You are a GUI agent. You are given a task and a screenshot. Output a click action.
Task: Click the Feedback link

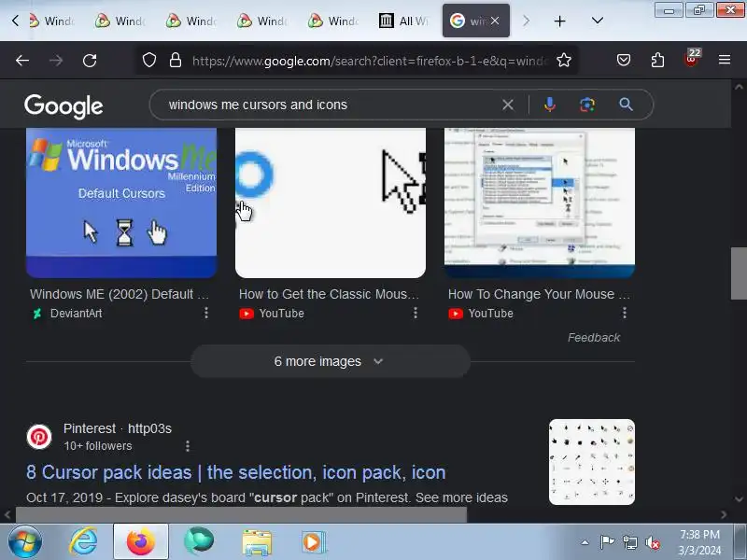point(594,338)
